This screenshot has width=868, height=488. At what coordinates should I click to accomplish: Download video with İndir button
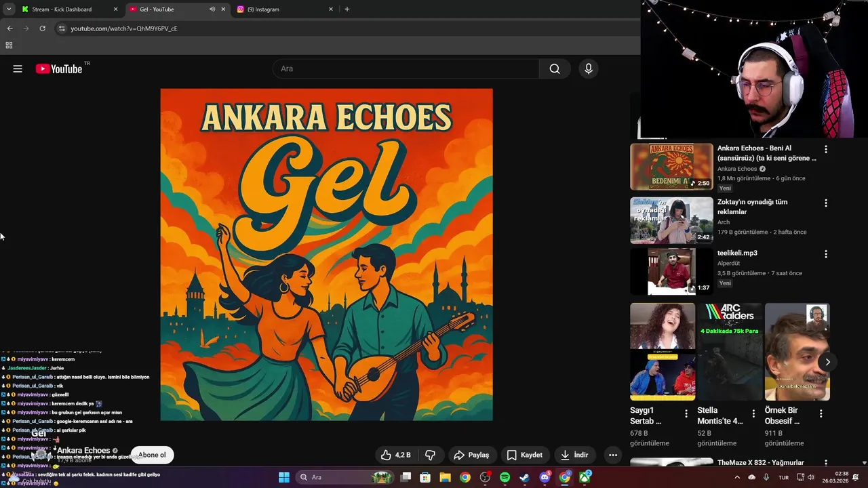[x=574, y=455]
